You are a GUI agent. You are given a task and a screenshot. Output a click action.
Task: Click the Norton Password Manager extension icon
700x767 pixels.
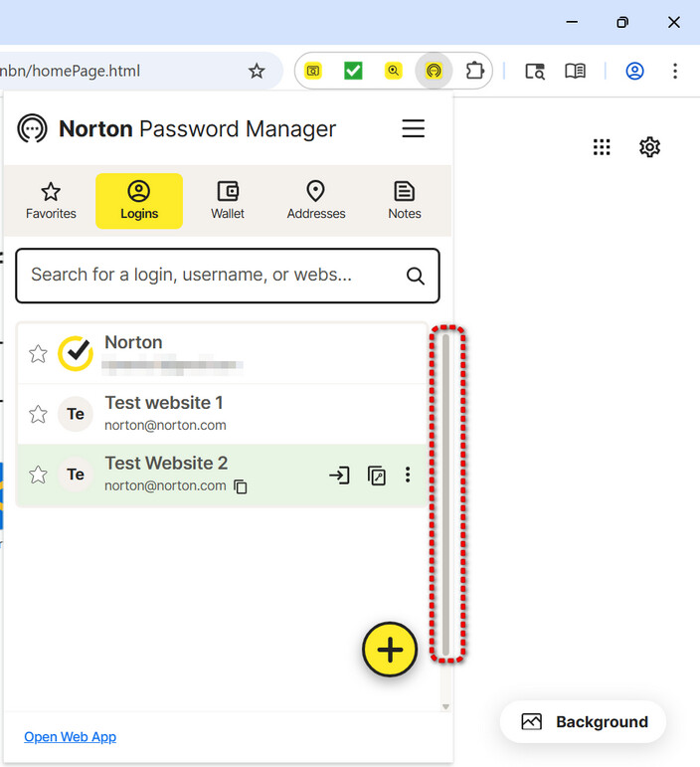coord(434,71)
